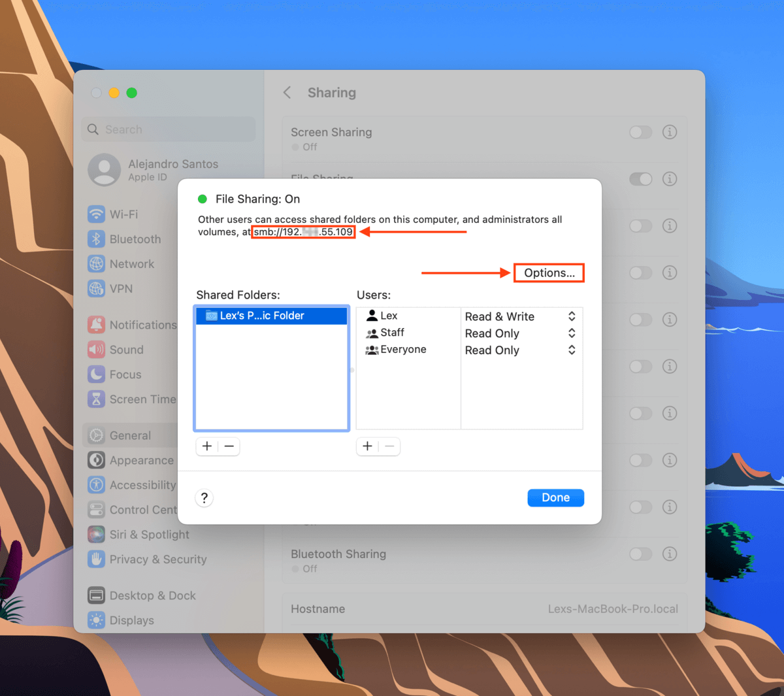Toggle File Sharing switch
This screenshot has width=784, height=696.
point(640,179)
